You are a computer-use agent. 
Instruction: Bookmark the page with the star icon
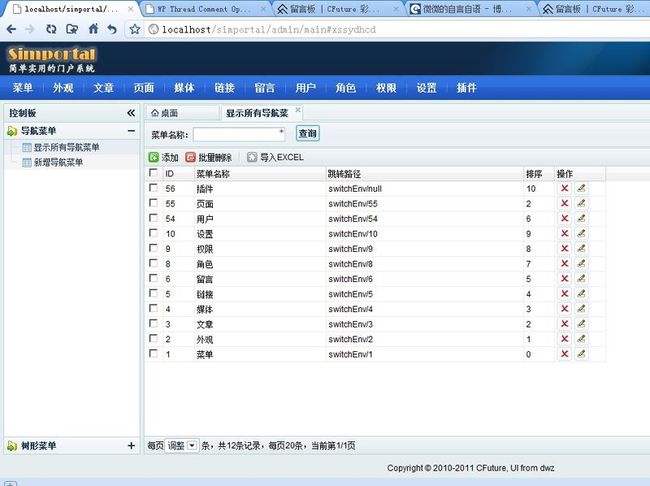coord(134,29)
